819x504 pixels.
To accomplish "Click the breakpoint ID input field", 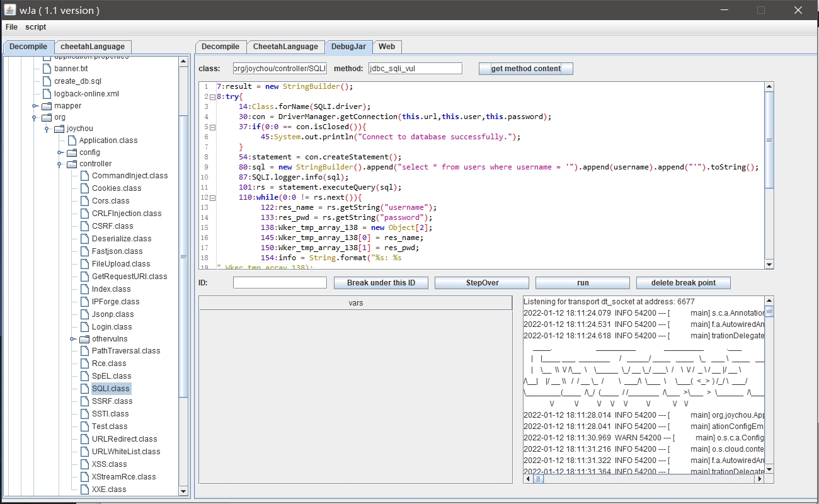I will [280, 283].
